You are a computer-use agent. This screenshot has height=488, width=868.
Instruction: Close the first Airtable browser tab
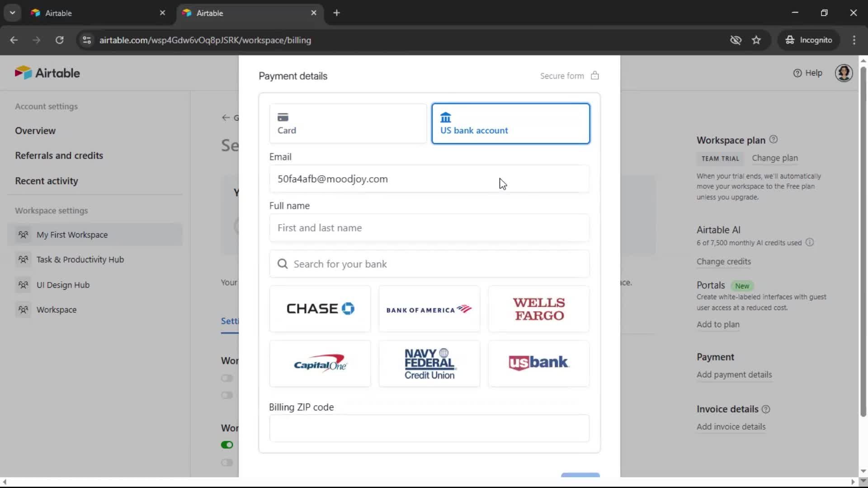(x=162, y=13)
